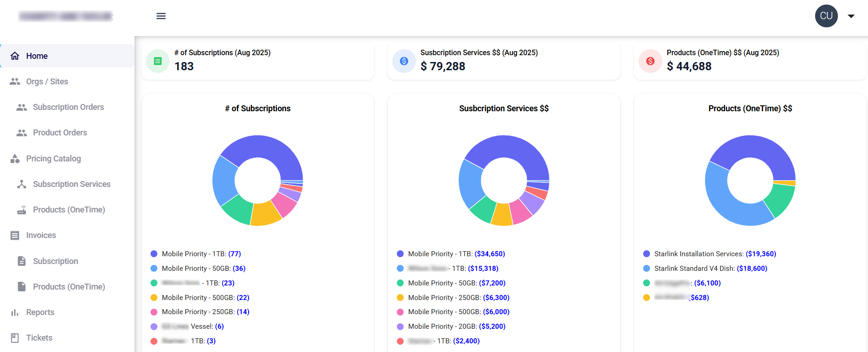
Task: Open Subscription Orders page
Action: click(68, 107)
